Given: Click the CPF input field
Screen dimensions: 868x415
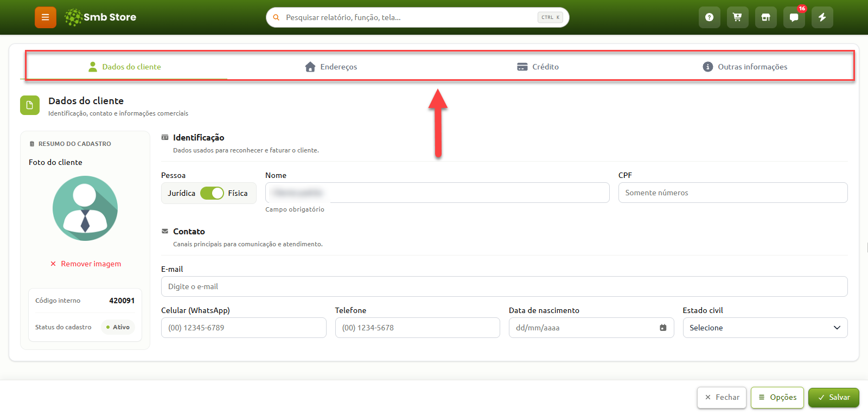Looking at the screenshot, I should [733, 193].
